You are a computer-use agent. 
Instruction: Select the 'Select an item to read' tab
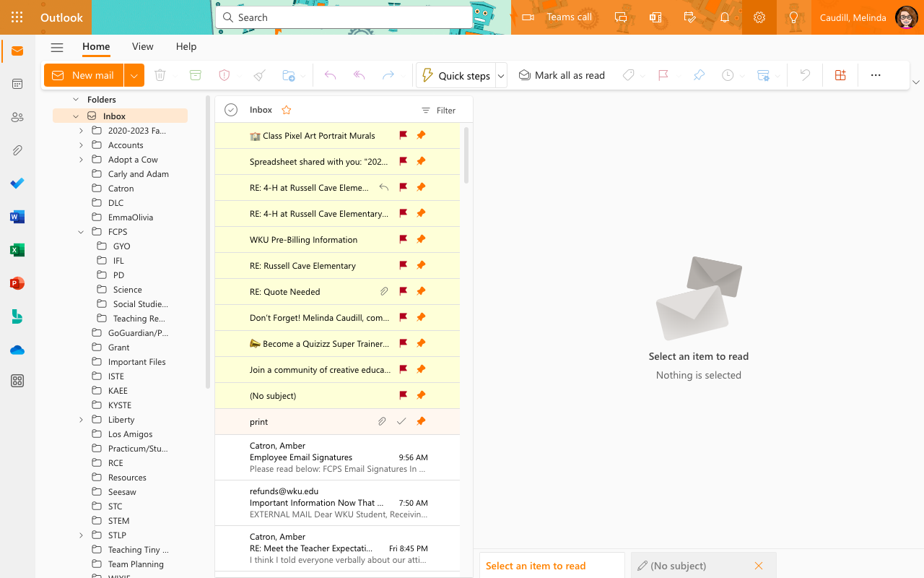click(552, 566)
